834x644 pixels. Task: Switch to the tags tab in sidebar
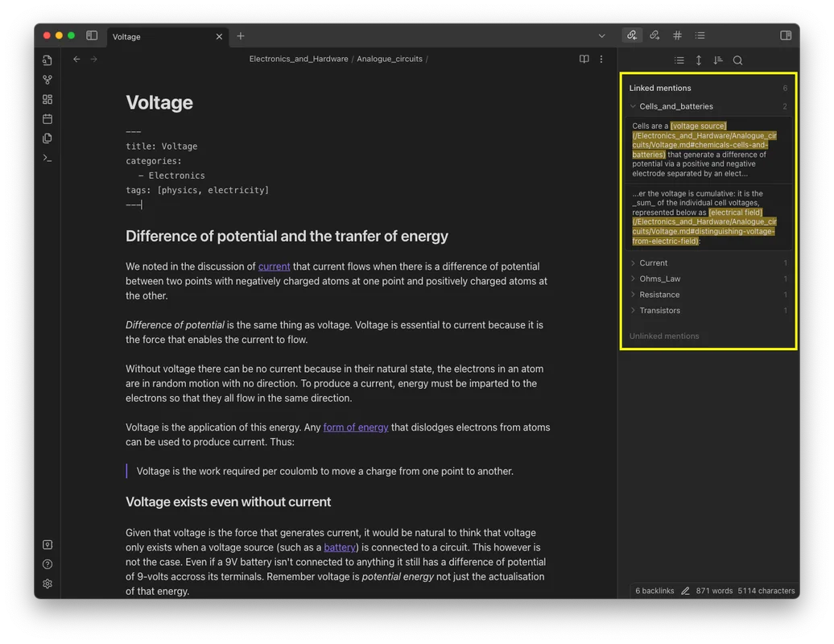click(x=677, y=35)
